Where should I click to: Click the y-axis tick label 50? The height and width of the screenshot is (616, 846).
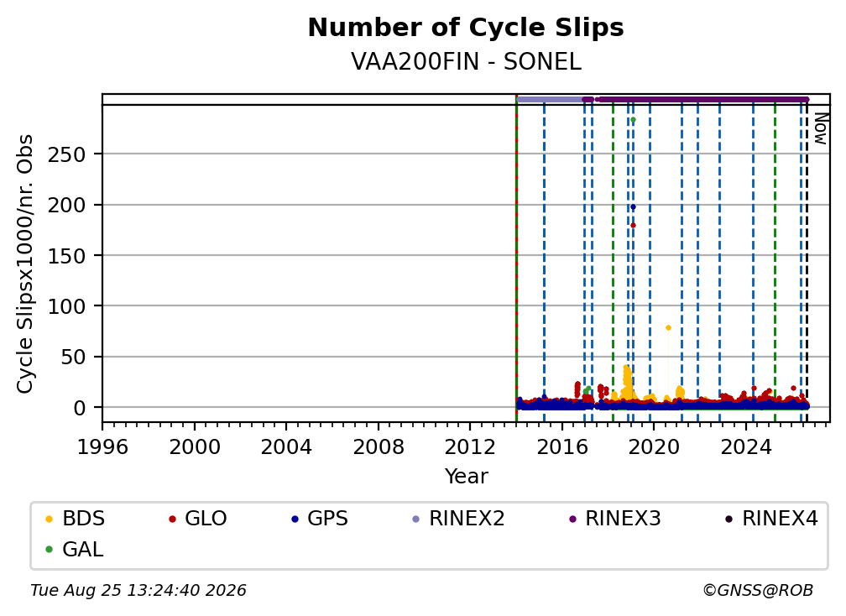73,357
